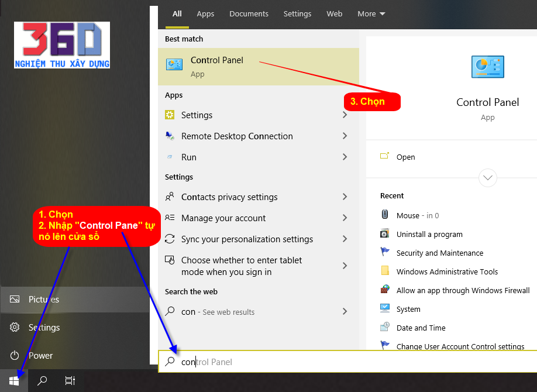Expand the More filter dropdown
Image resolution: width=537 pixels, height=392 pixels.
click(371, 14)
